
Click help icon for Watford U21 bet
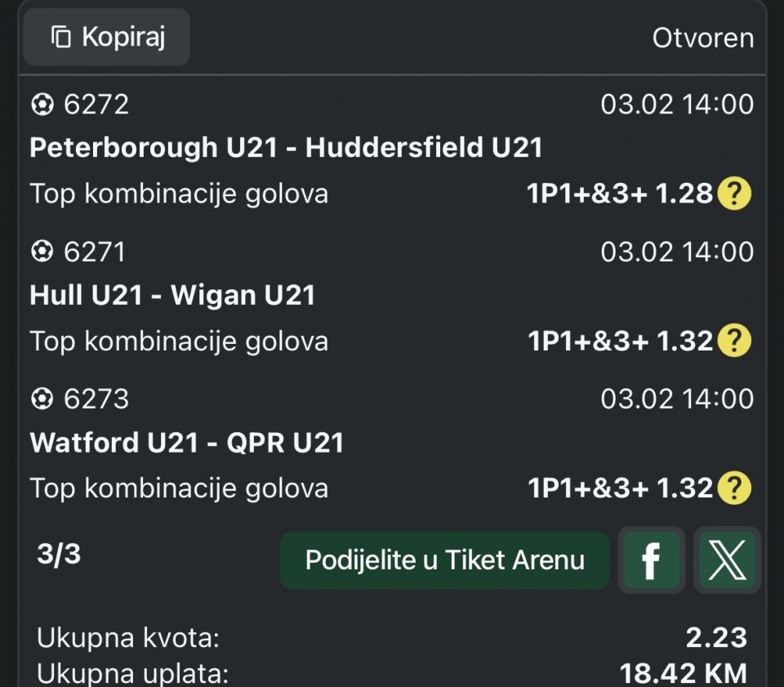point(733,488)
